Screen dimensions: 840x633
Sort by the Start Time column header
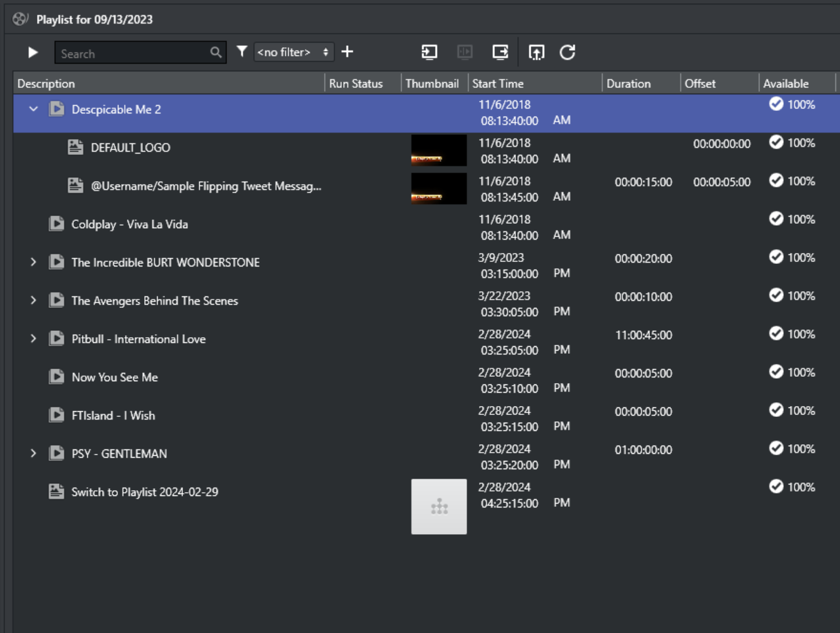tap(497, 84)
